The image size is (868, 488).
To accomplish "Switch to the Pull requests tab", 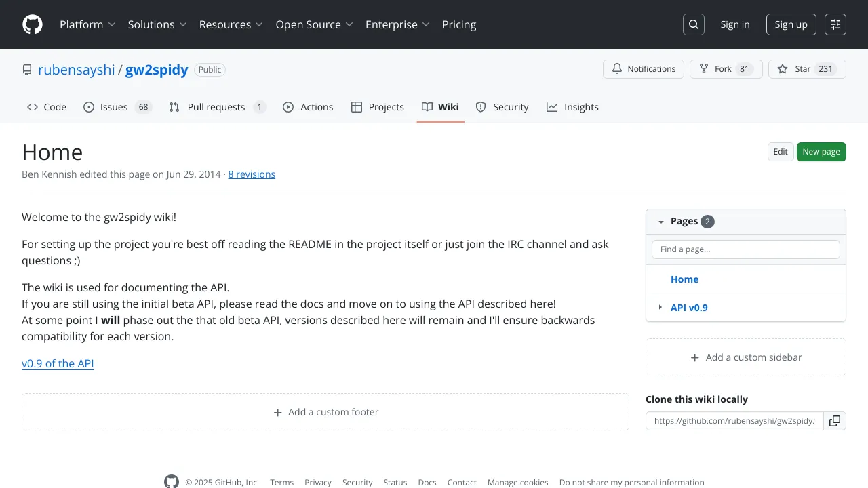I will 217,107.
